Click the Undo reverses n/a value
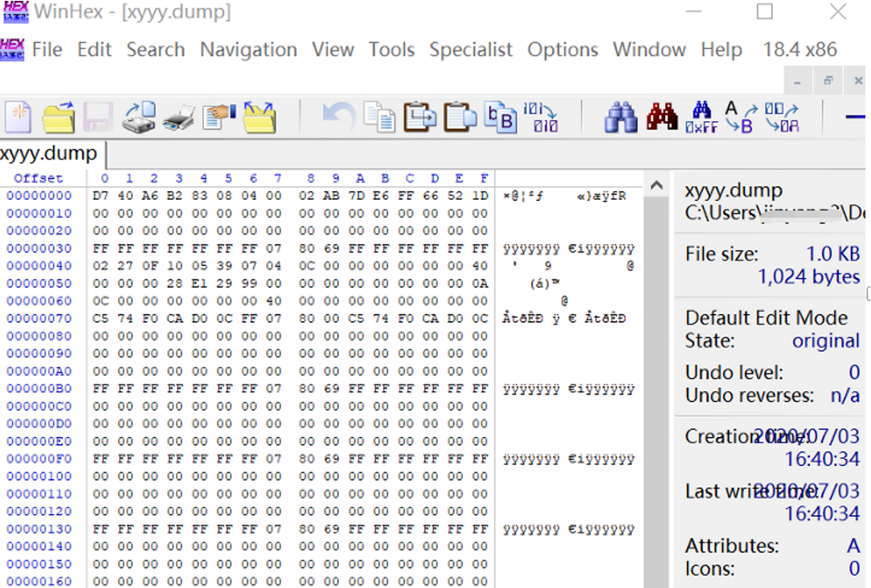The height and width of the screenshot is (588, 871). click(845, 395)
